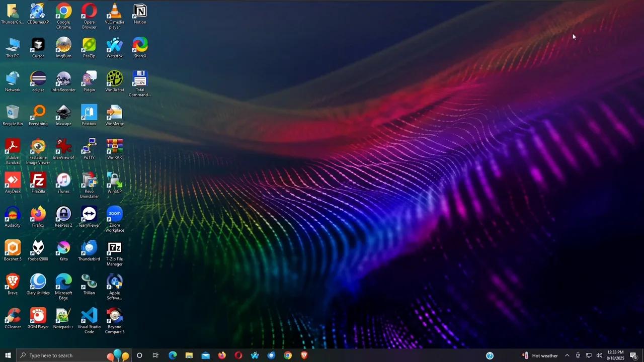
Task: Open KeePass 2 shortcut
Action: [63, 216]
